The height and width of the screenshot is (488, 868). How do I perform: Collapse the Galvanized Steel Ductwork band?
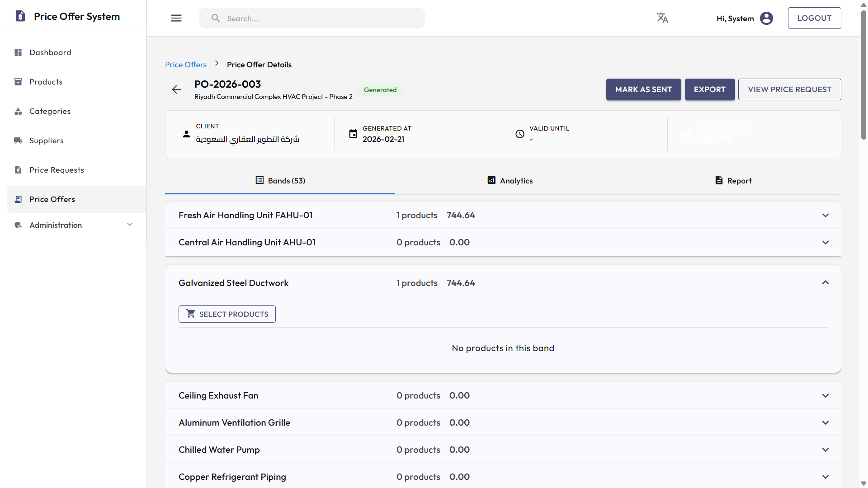pos(826,282)
